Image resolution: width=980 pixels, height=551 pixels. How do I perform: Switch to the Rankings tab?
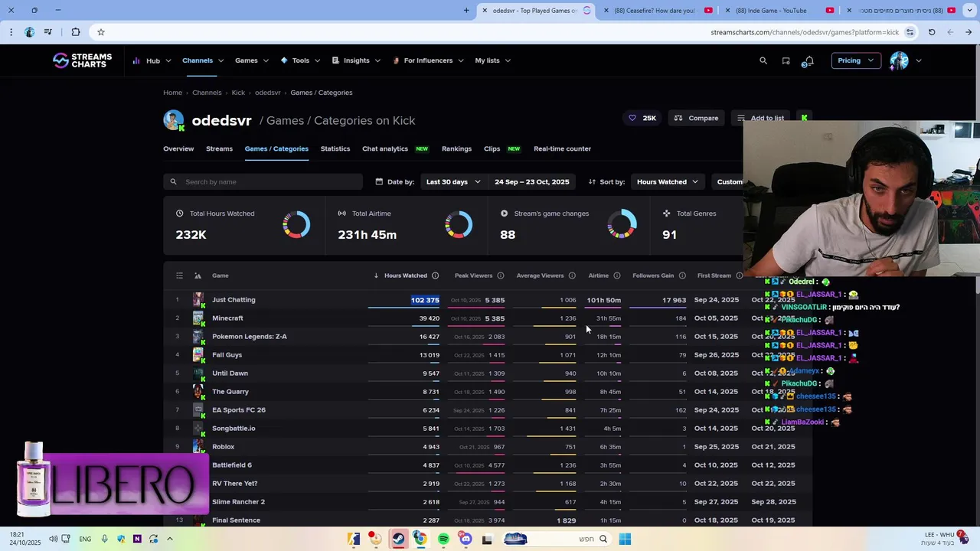click(x=456, y=148)
